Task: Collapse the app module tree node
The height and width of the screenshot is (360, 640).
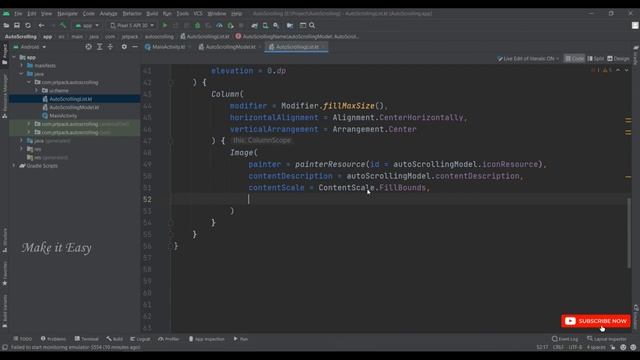Action: pos(15,57)
